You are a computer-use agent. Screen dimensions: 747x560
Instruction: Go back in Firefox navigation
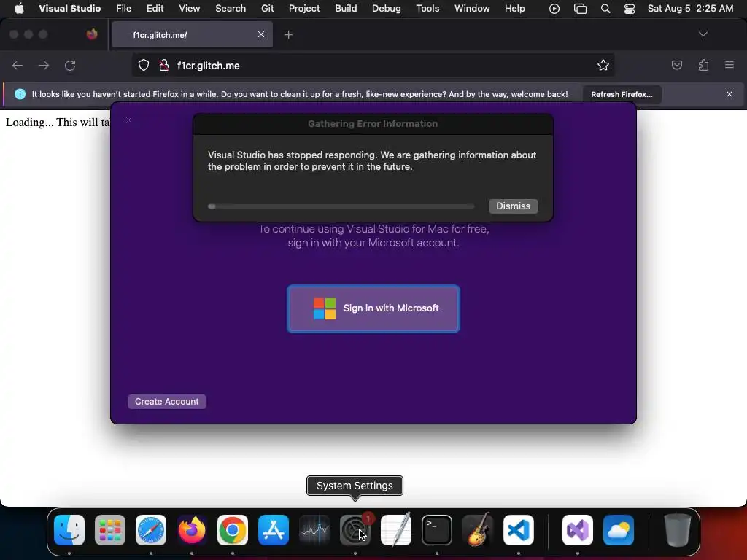click(18, 65)
